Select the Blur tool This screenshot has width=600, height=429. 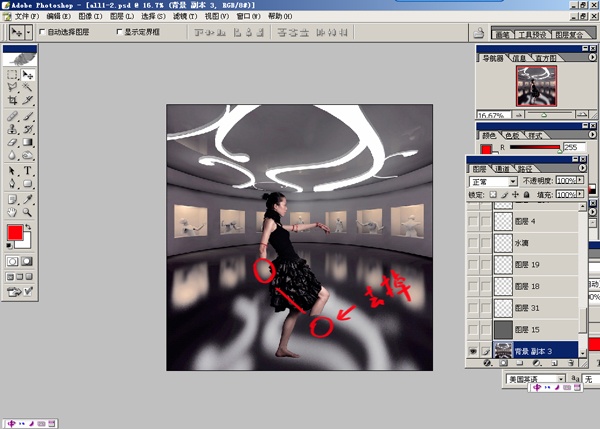(12, 155)
